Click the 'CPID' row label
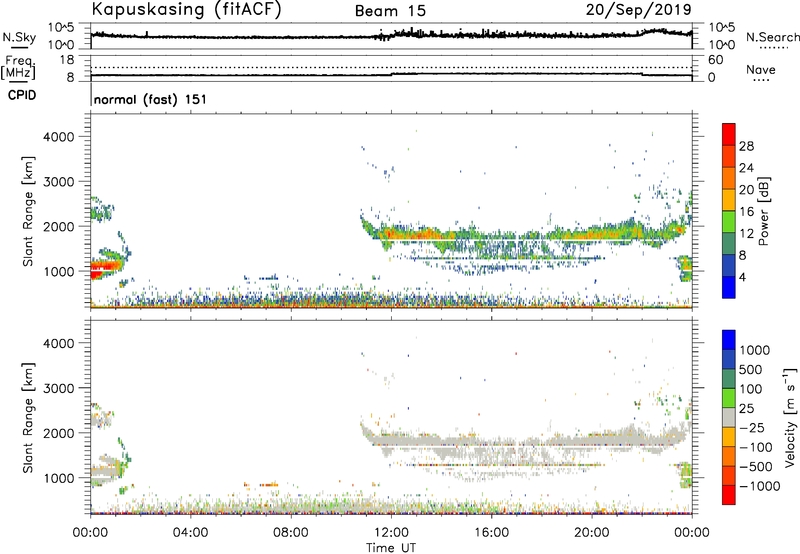The width and height of the screenshot is (800, 554). point(22,95)
